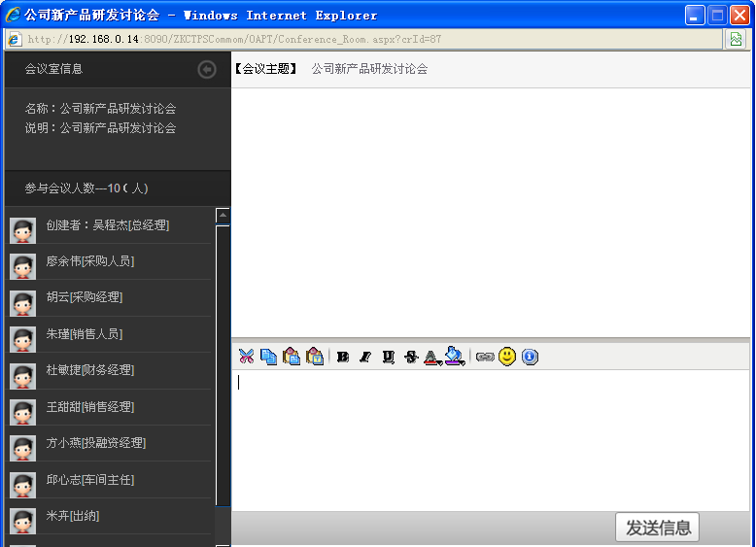Viewport: 756px width, 547px height.
Task: Click the blue info icon in toolbar
Action: click(530, 357)
